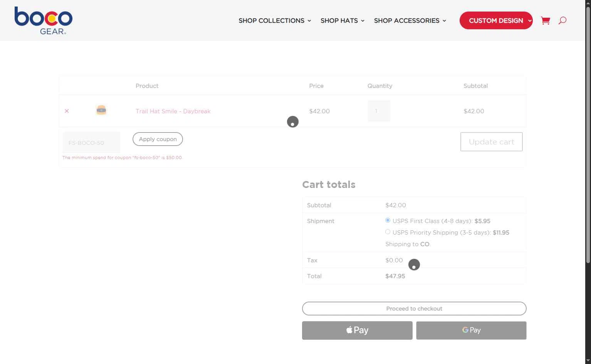Open the Trail Hat product thumbnail
The image size is (591, 364).
101,111
